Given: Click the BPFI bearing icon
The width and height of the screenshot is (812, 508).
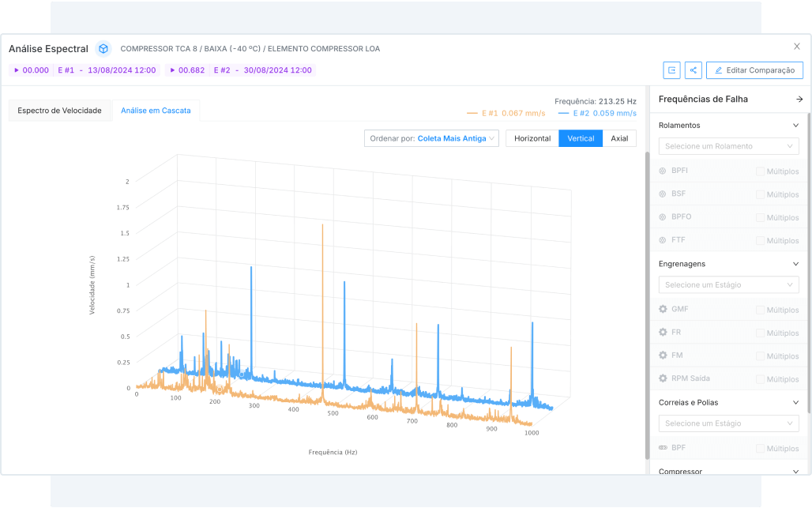Looking at the screenshot, I should click(x=663, y=171).
